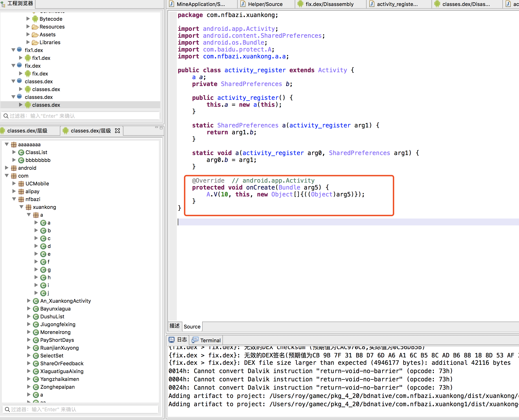
Task: Click the UCMobile package icon
Action: [21, 184]
